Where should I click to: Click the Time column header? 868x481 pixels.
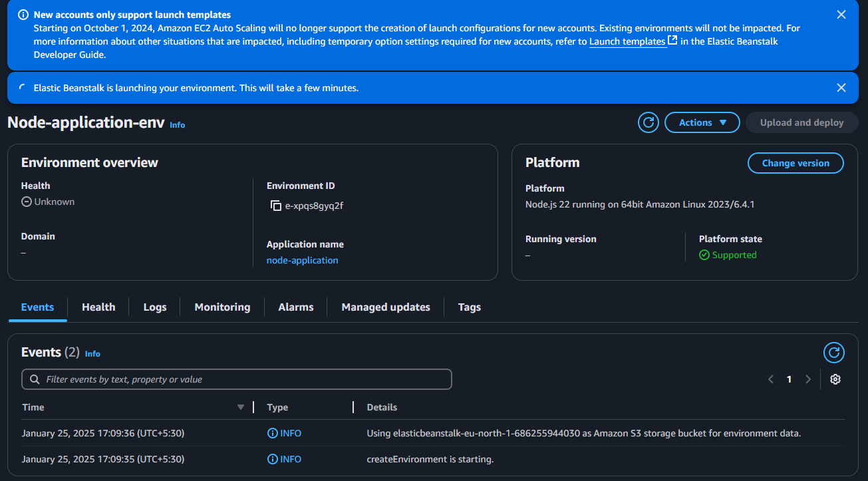tap(33, 407)
